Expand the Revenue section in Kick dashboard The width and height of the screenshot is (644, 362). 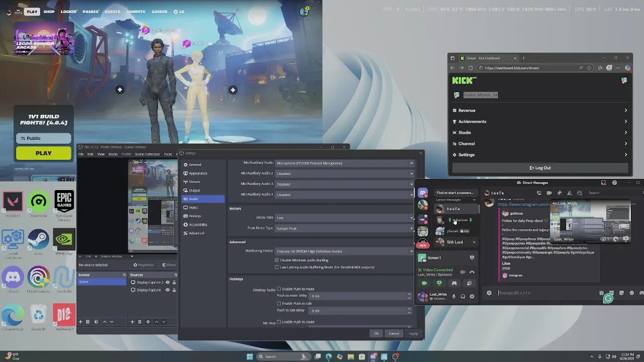pyautogui.click(x=540, y=110)
